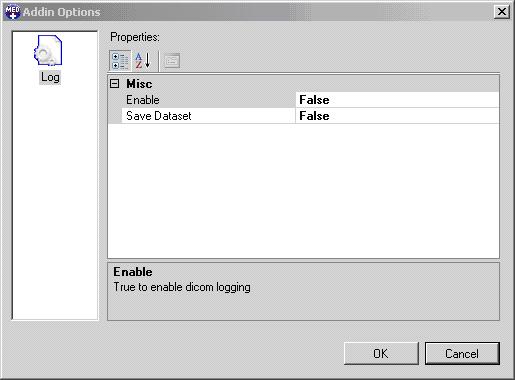Click empty area in addin list panel
This screenshot has width=515, height=380.
[x=55, y=200]
